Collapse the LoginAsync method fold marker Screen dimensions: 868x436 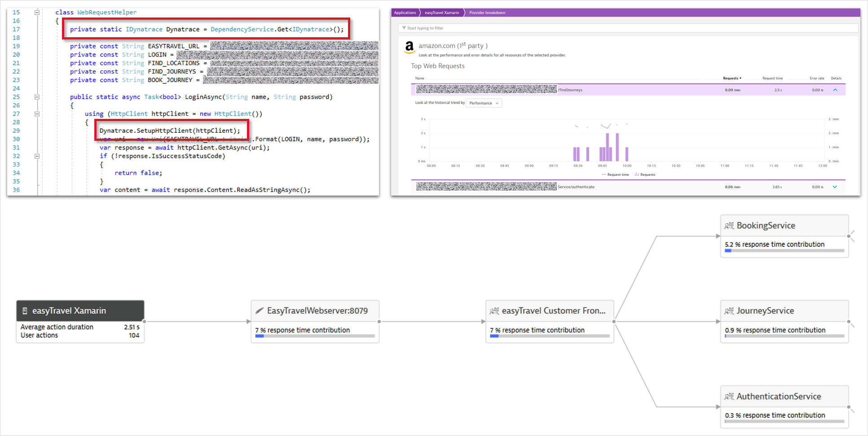[37, 97]
